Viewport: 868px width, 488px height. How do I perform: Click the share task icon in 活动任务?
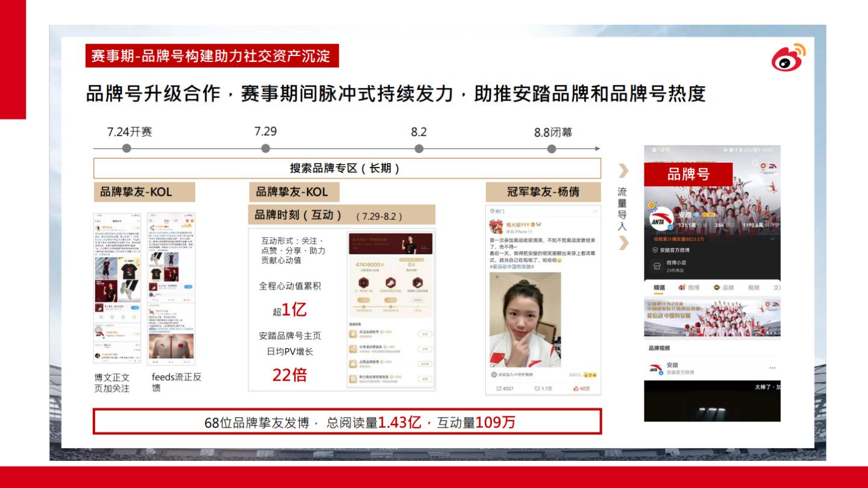pos(354,349)
